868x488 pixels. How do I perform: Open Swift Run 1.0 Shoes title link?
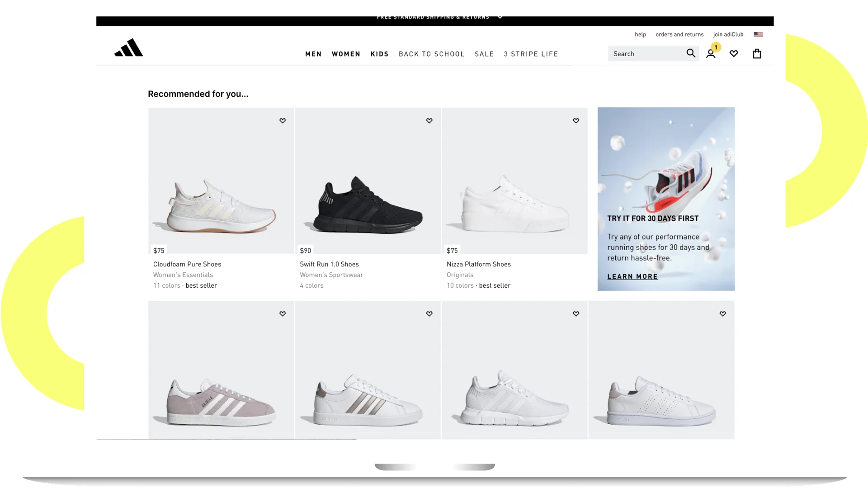click(x=329, y=264)
